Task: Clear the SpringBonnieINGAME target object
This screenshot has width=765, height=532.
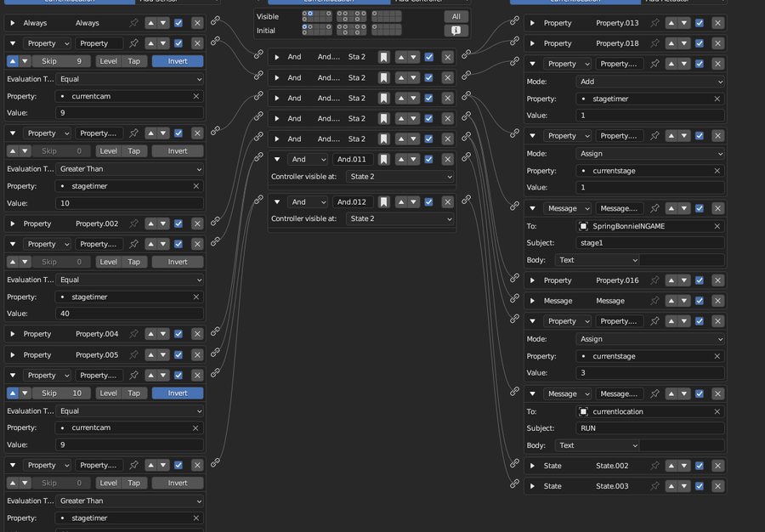Action: 717,226
